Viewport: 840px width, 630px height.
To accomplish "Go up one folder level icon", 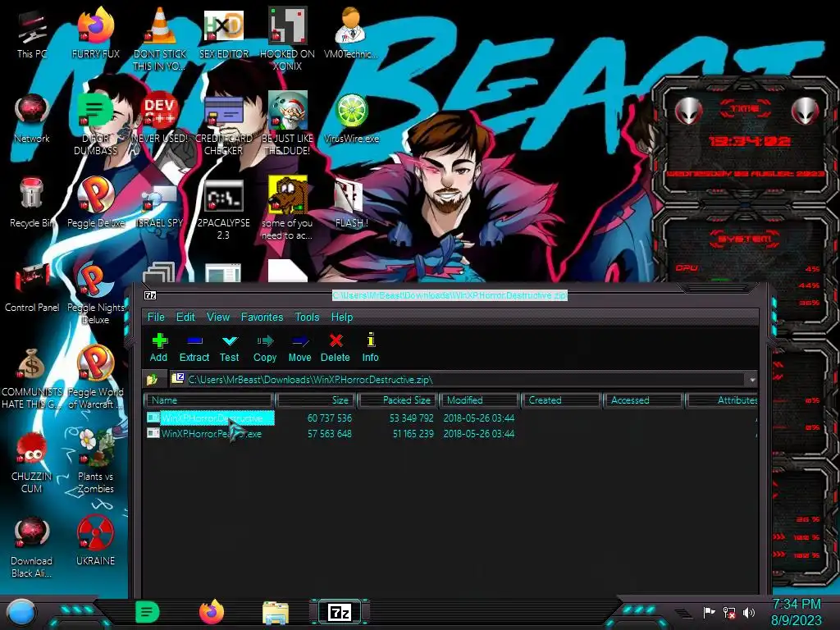I will pos(153,379).
